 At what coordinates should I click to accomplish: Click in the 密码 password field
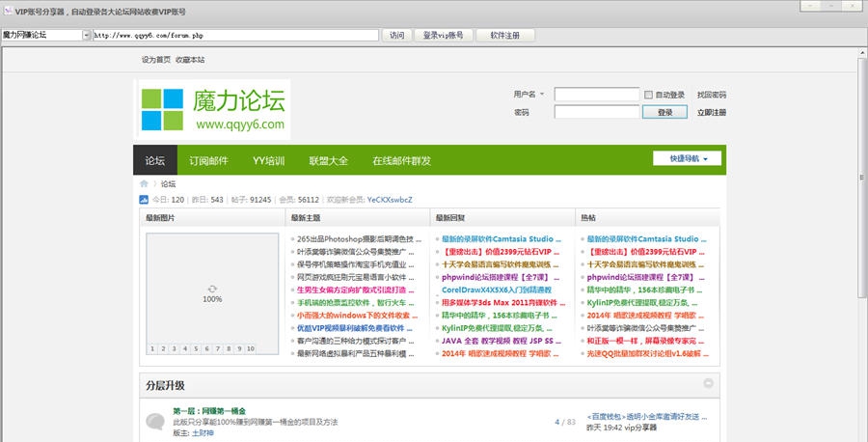click(x=596, y=112)
